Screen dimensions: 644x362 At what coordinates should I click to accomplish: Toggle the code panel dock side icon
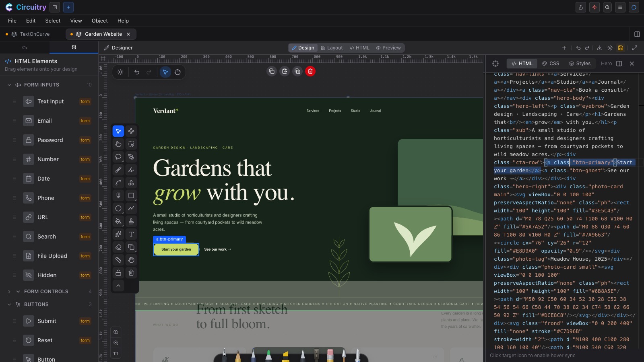(x=619, y=64)
